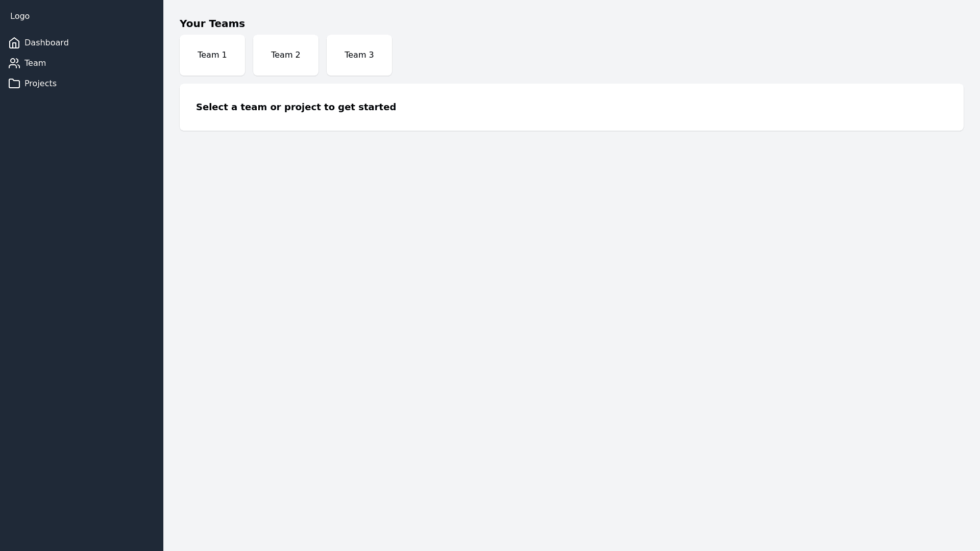Viewport: 980px width, 551px height.
Task: Click the house icon beside Dashboard
Action: coord(14,43)
